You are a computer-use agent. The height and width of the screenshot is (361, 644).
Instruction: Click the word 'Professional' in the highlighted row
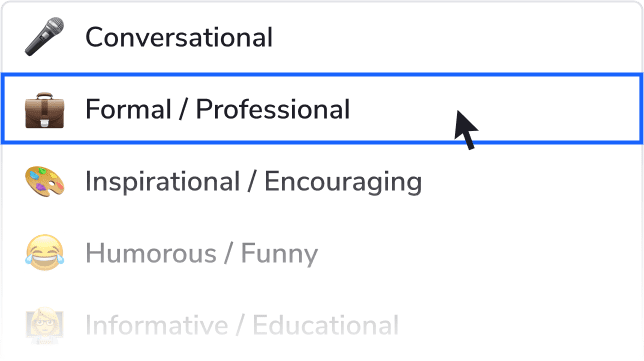[x=273, y=110]
